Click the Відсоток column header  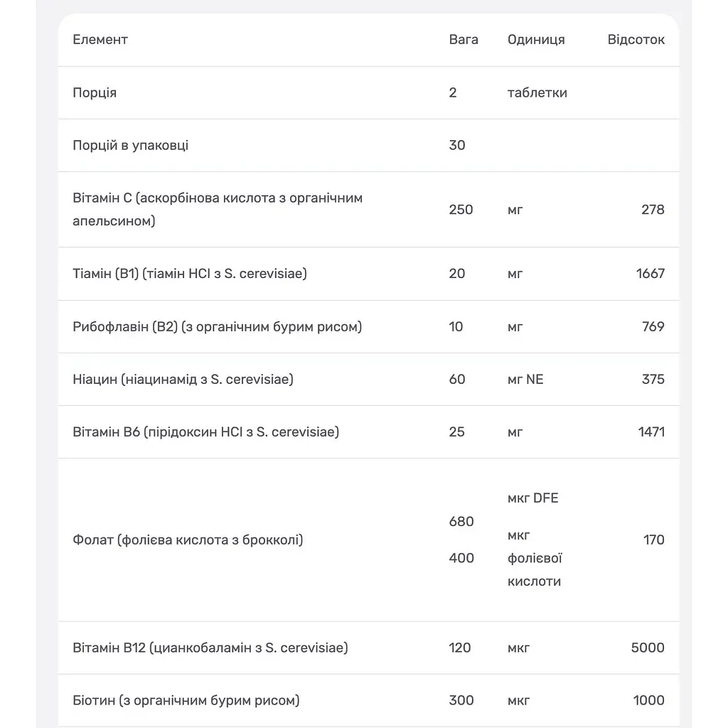click(x=636, y=40)
